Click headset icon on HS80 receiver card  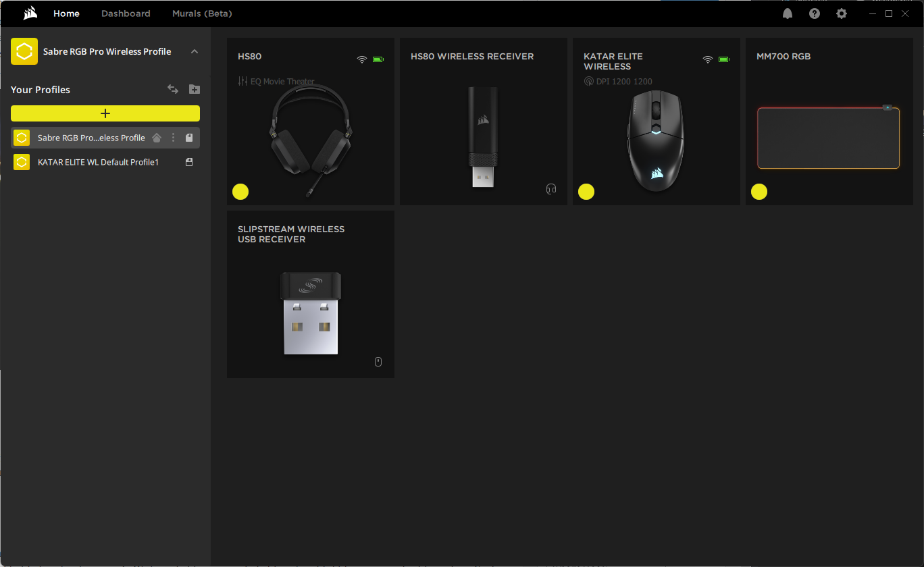[551, 189]
